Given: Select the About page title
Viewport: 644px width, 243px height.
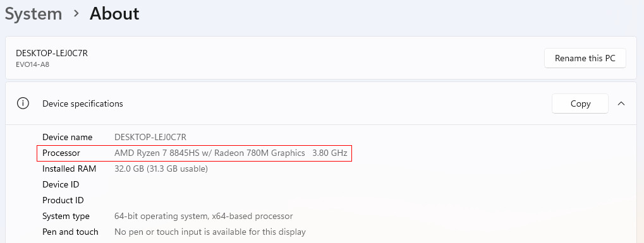Looking at the screenshot, I should pyautogui.click(x=114, y=13).
